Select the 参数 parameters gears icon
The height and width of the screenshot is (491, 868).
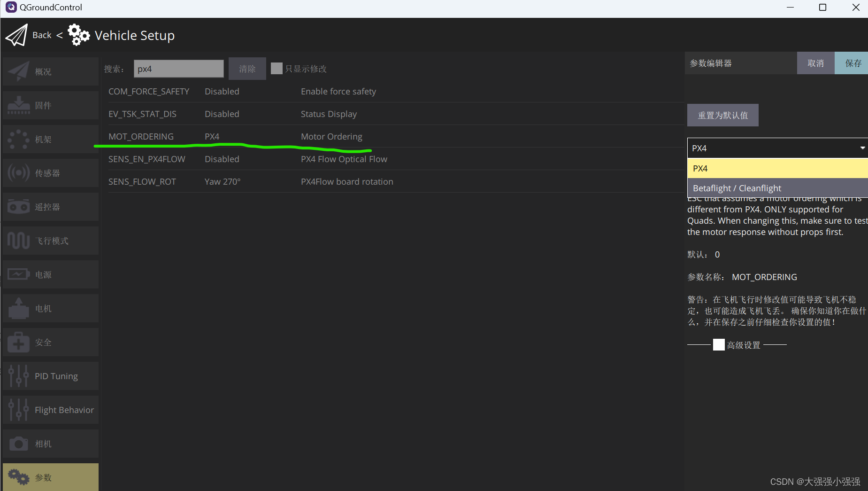19,477
